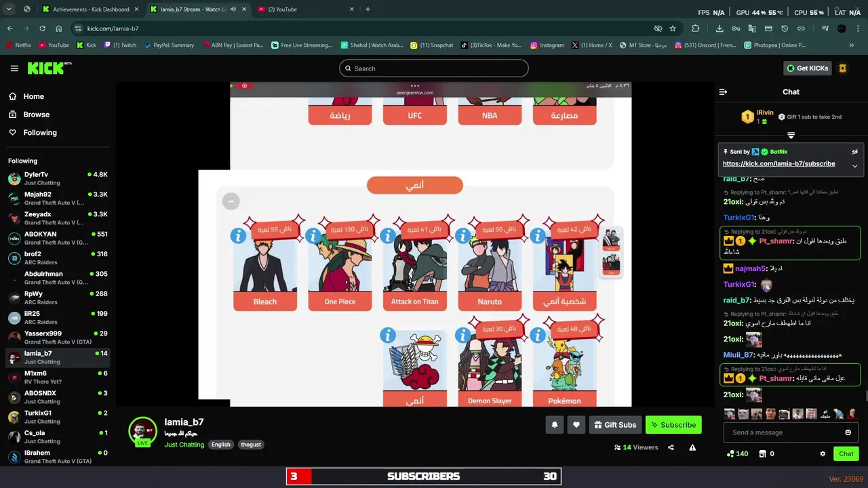Viewport: 868px width, 488px height.
Task: Open TurkixG1 channel in Following list
Action: [58, 417]
